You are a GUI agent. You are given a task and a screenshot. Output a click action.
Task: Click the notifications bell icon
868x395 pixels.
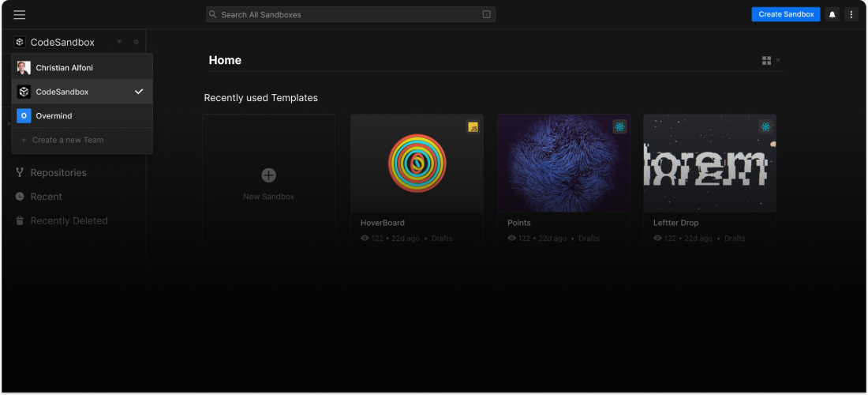pos(832,14)
